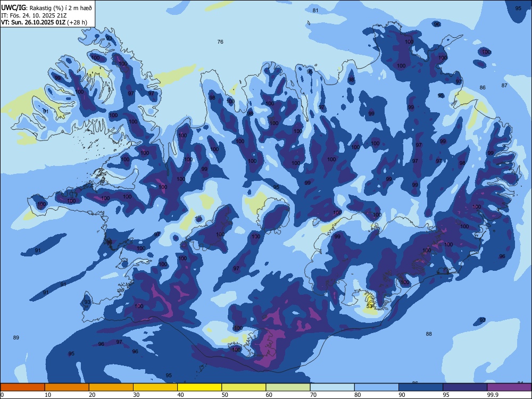Image resolution: width=532 pixels, height=399 pixels.
Task: Click the '88' value off the southeast coast
Action: [x=429, y=334]
